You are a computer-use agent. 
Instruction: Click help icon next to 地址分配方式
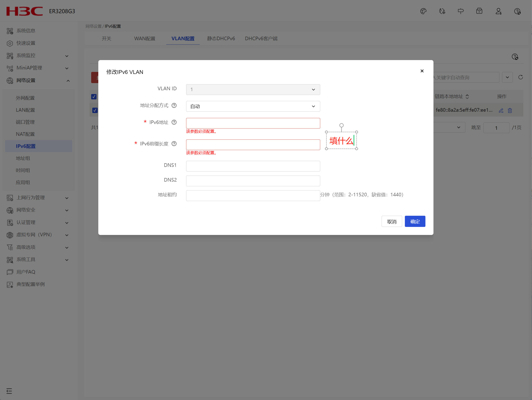(x=174, y=105)
